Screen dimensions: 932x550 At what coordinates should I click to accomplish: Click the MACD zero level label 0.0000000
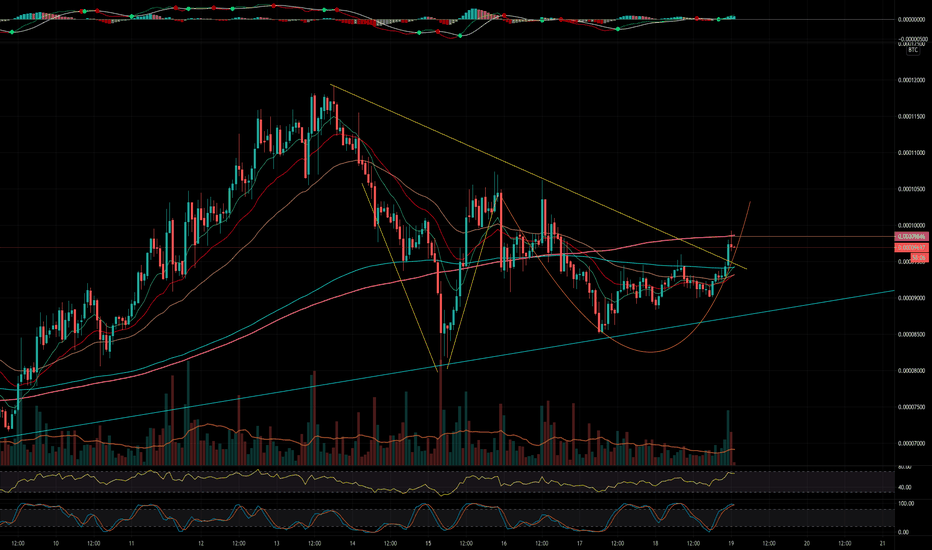pyautogui.click(x=911, y=20)
